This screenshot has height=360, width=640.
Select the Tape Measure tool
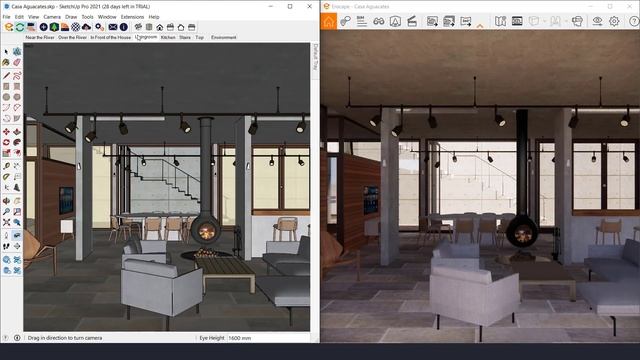click(x=6, y=166)
